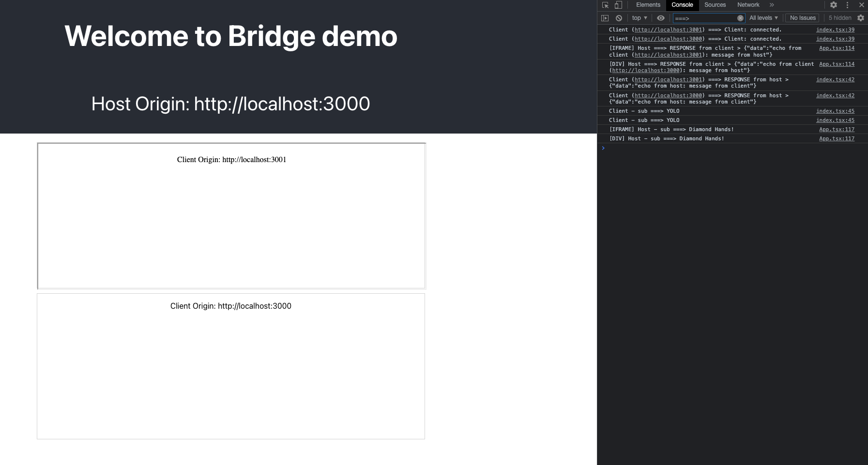Create a live expression with the eye icon

[x=661, y=18]
